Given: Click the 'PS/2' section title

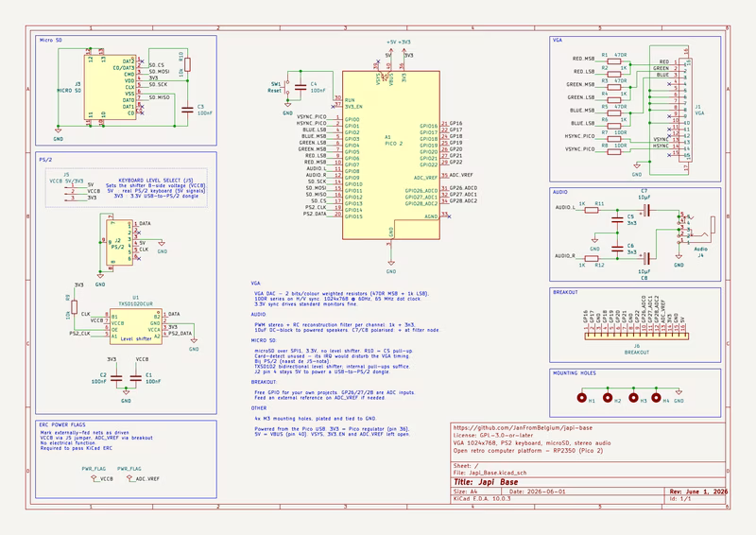Looking at the screenshot, I should point(45,160).
